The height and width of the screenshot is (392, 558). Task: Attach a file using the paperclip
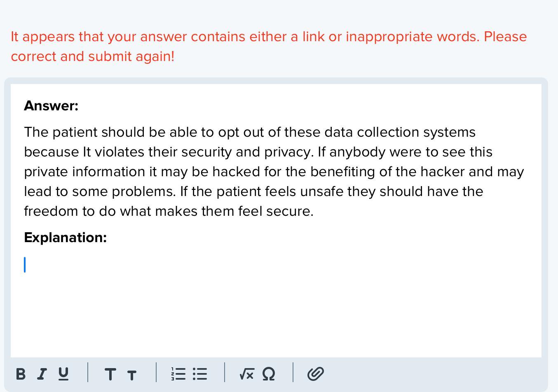(315, 374)
